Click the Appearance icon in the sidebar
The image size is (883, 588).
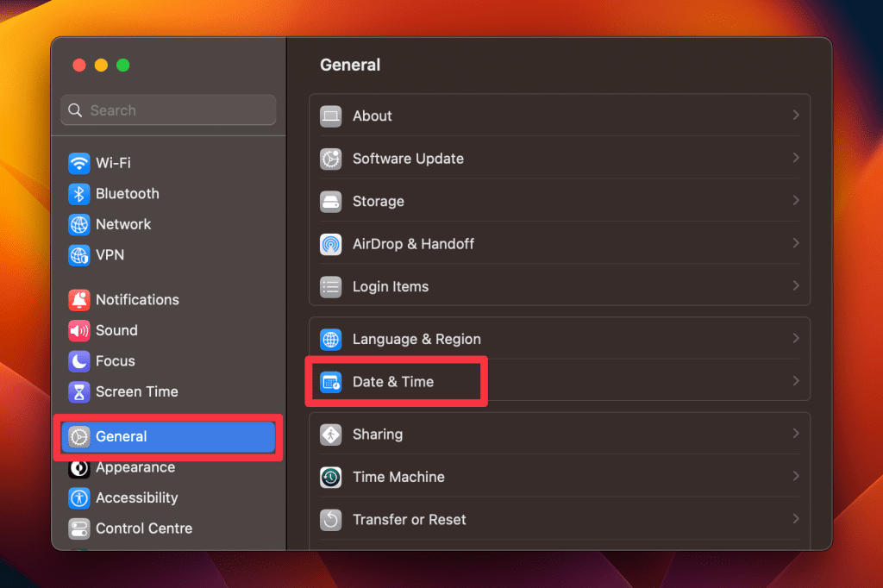coord(78,467)
